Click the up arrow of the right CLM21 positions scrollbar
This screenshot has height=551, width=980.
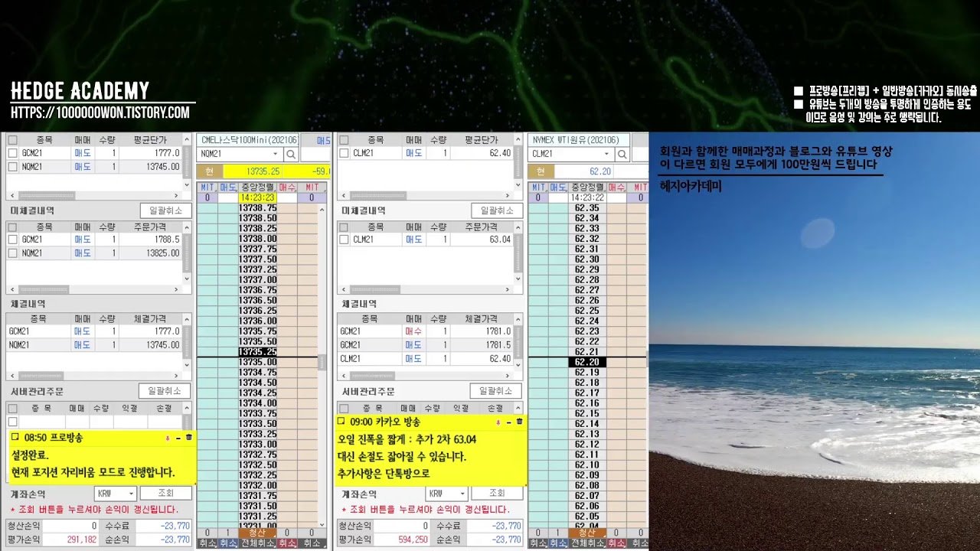tap(519, 139)
